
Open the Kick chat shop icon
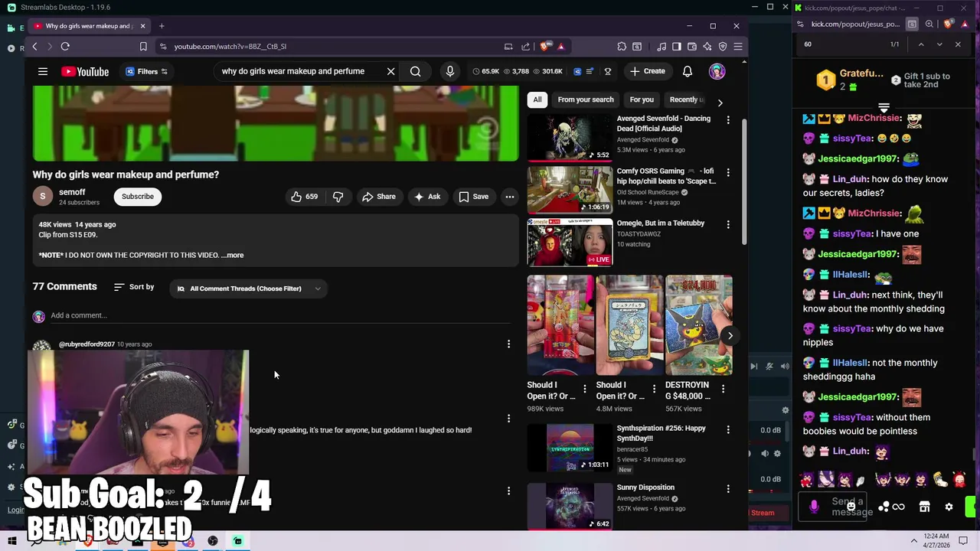click(x=924, y=507)
